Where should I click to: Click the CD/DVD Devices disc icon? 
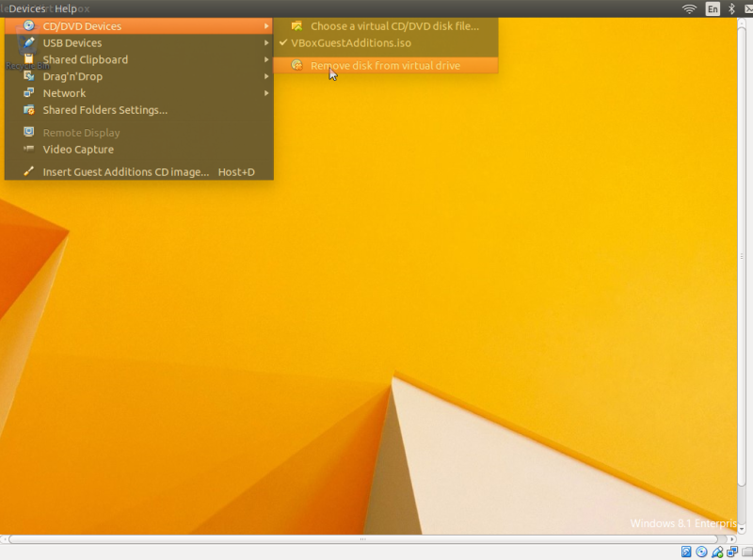click(x=29, y=26)
